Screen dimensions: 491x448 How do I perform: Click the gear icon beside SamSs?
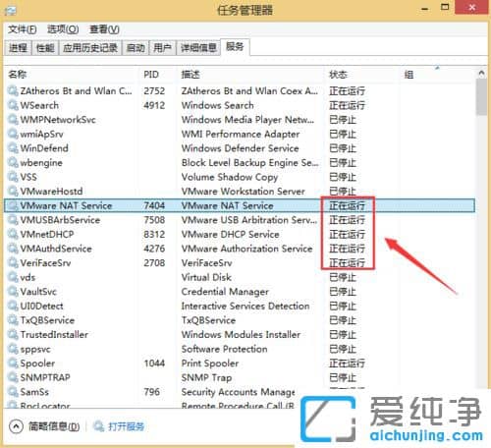pos(13,392)
